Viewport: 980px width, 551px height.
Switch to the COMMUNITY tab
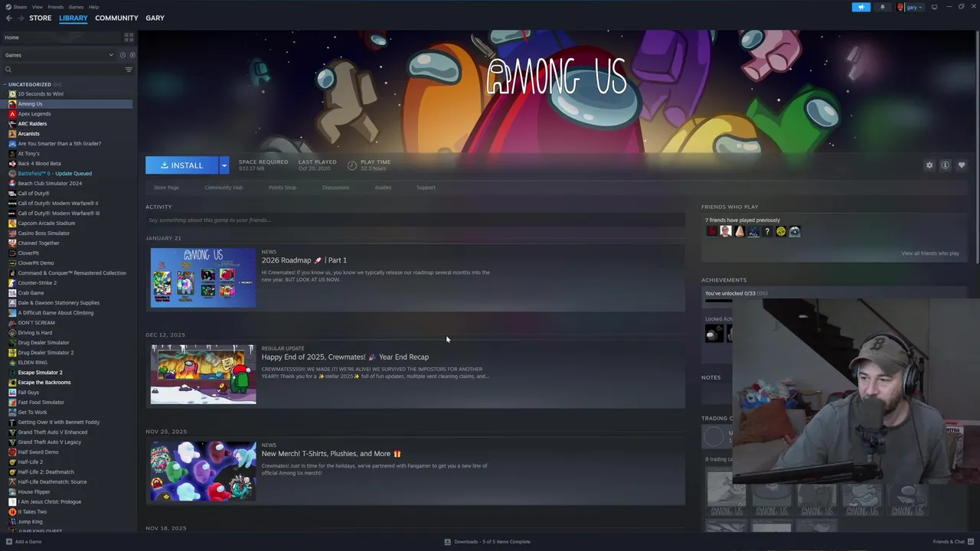click(x=116, y=18)
